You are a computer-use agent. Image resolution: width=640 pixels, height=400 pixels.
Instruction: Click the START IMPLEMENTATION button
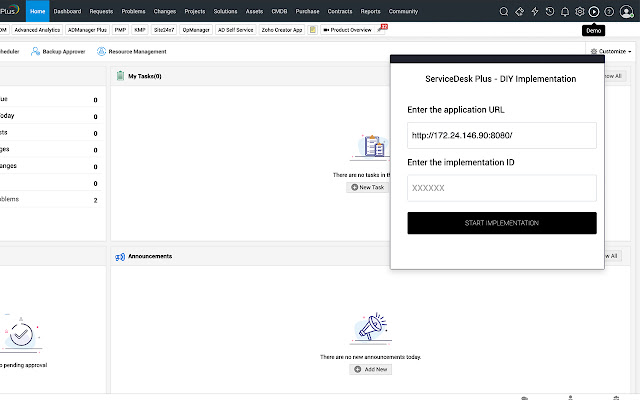point(502,223)
